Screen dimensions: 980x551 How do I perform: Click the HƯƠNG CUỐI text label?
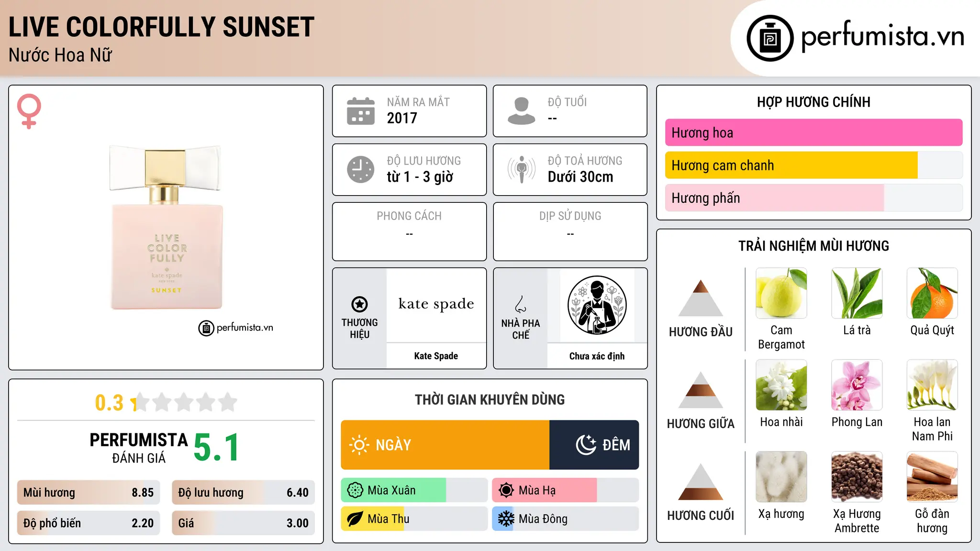coord(701,516)
